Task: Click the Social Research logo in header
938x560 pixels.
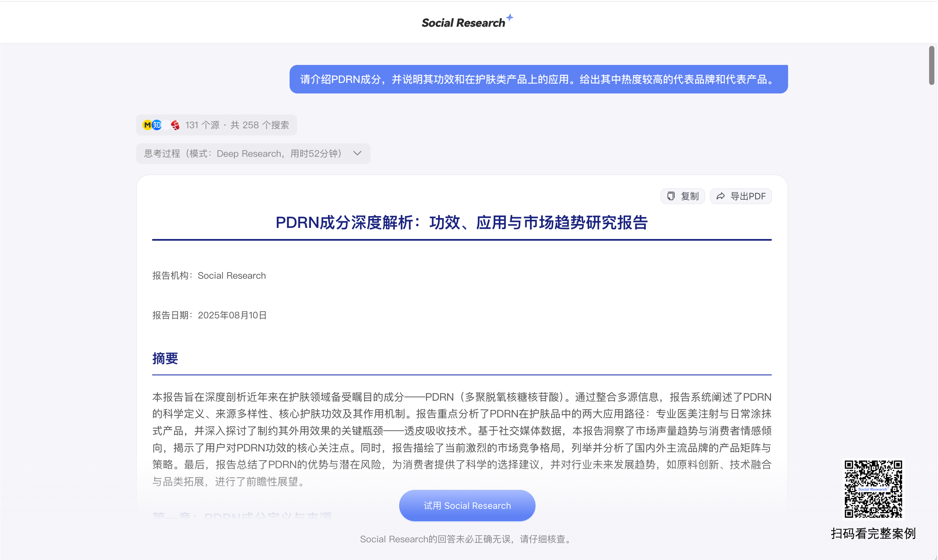Action: click(x=463, y=23)
